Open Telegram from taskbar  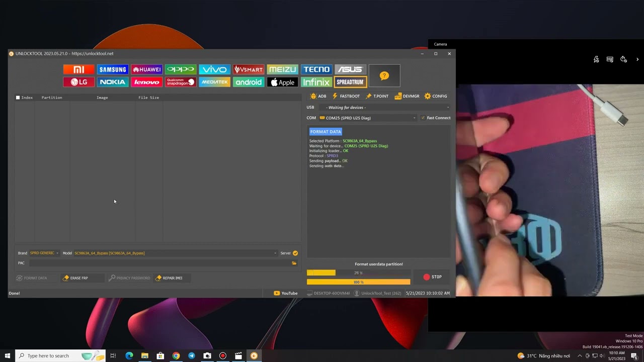point(192,355)
